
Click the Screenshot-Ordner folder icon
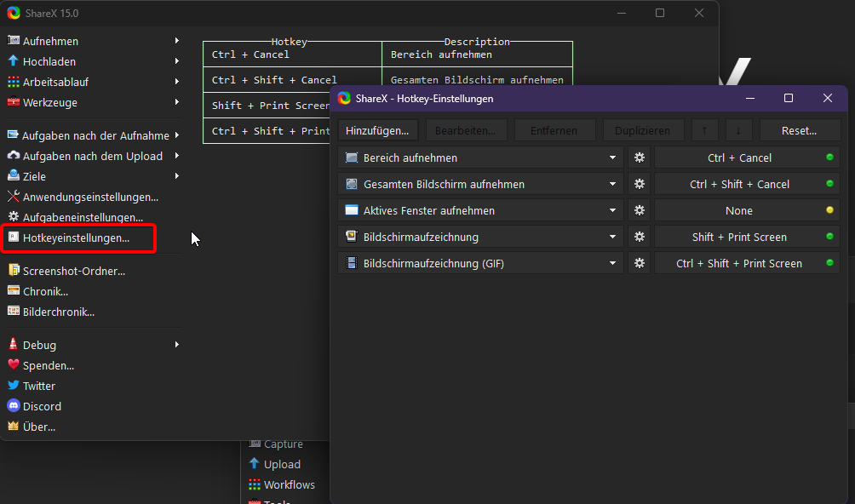point(14,271)
